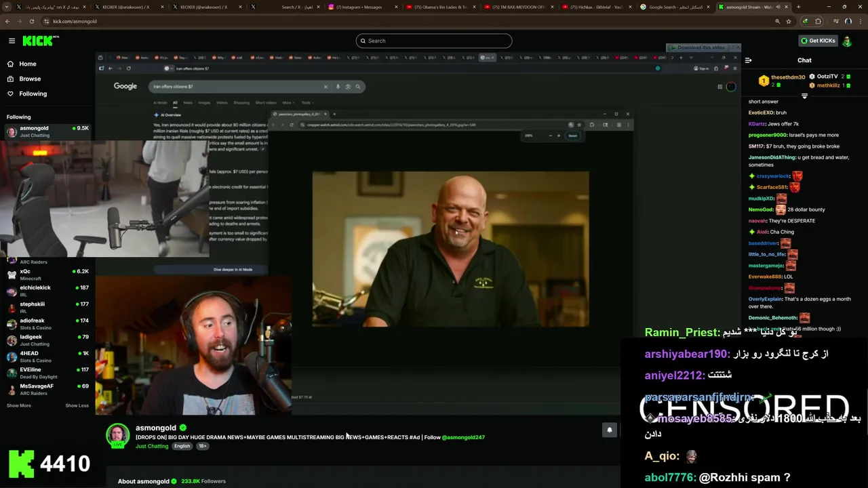Click the Download this video overlay button

(699, 47)
